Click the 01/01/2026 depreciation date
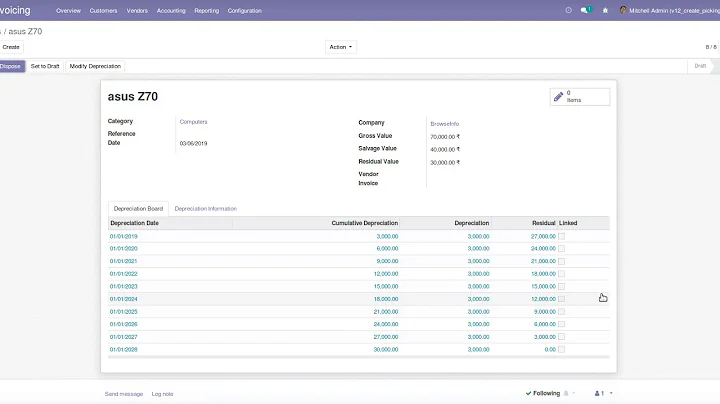Viewport: 720px width, 404px height. (x=124, y=325)
